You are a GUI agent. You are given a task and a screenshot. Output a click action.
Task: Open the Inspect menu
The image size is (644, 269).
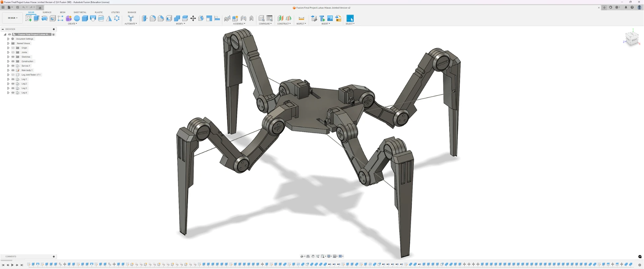coord(301,24)
